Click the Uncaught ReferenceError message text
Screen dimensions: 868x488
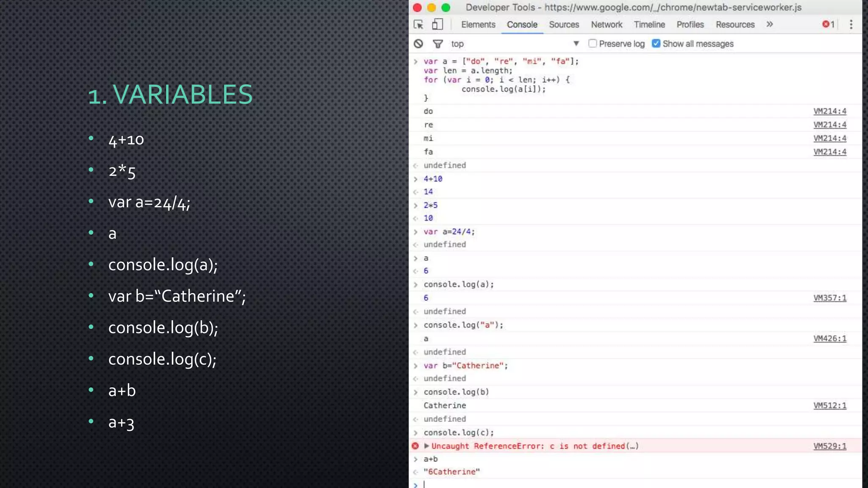535,446
